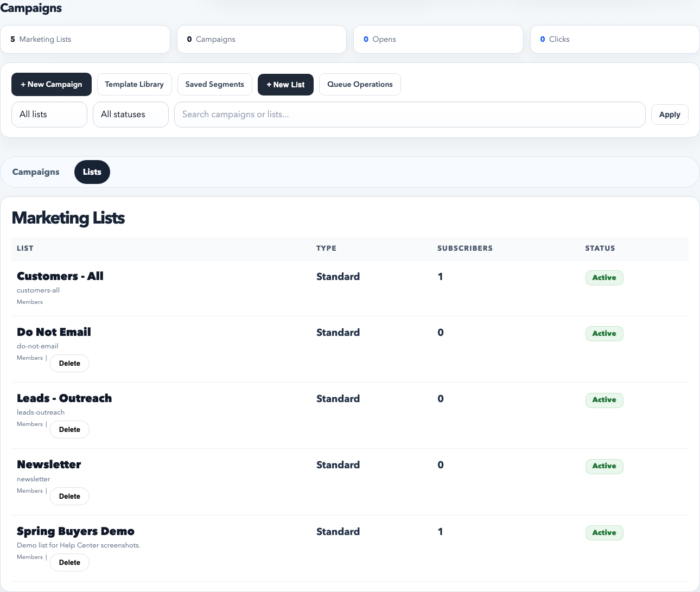Image resolution: width=700 pixels, height=592 pixels.
Task: Click the 0 Clicks stat card
Action: 615,39
